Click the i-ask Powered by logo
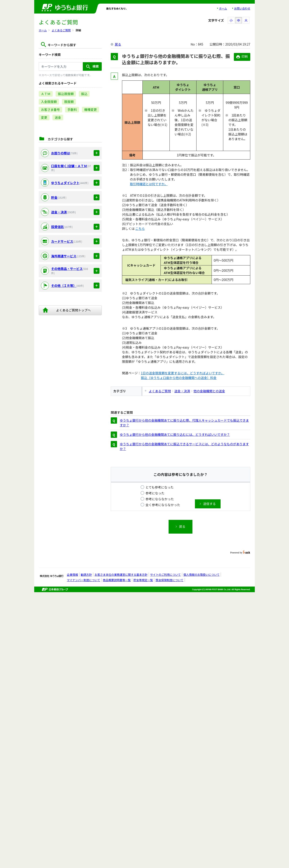The image size is (289, 868). [x=240, y=553]
